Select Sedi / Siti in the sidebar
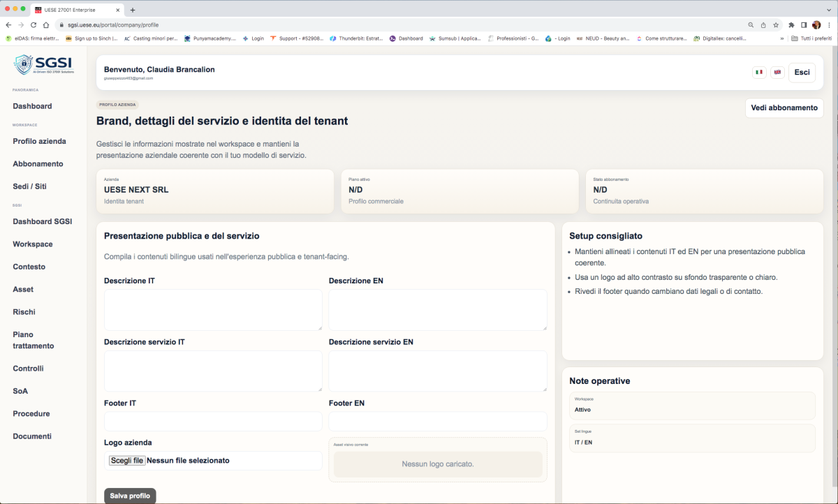This screenshot has height=504, width=838. (29, 186)
